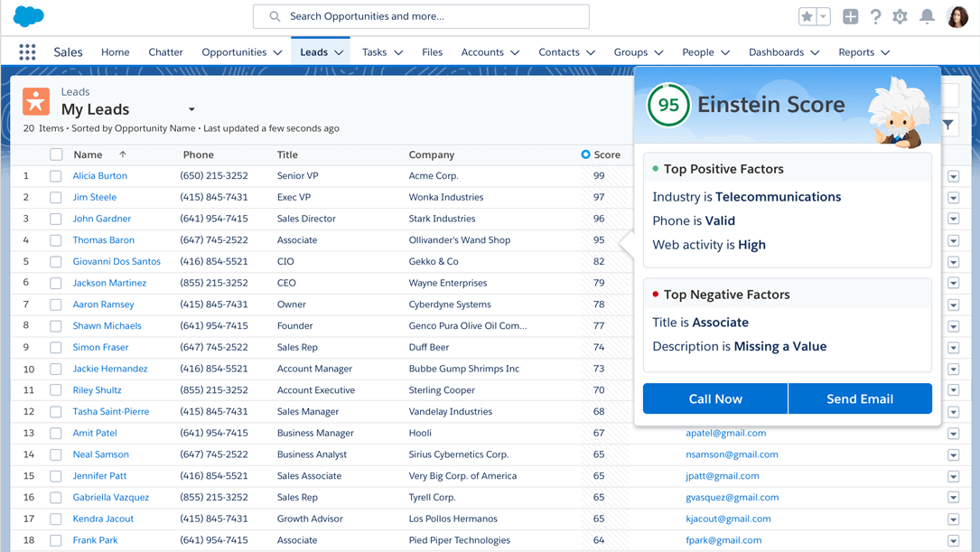Expand the Opportunities tab chevron

(277, 53)
